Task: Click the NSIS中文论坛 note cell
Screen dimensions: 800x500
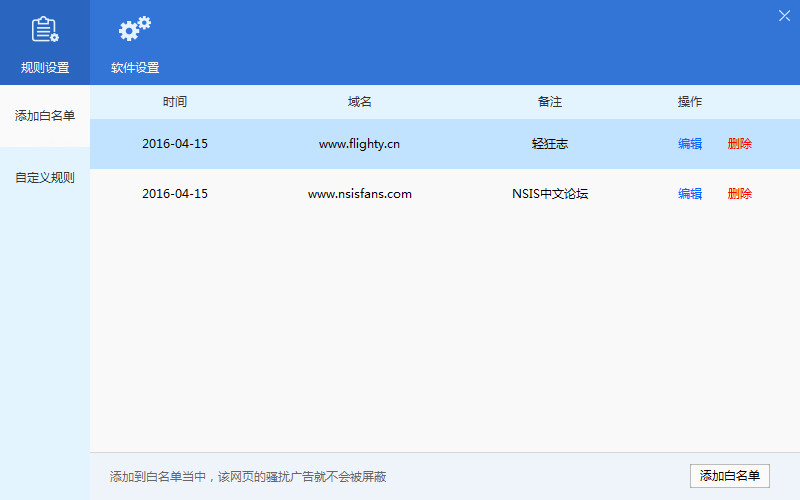Action: [550, 194]
